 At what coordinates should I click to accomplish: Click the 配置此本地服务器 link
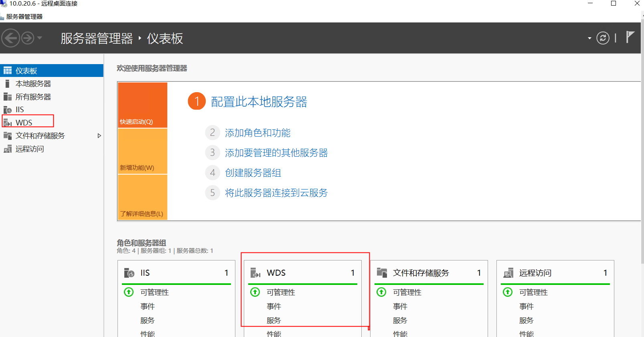click(259, 102)
